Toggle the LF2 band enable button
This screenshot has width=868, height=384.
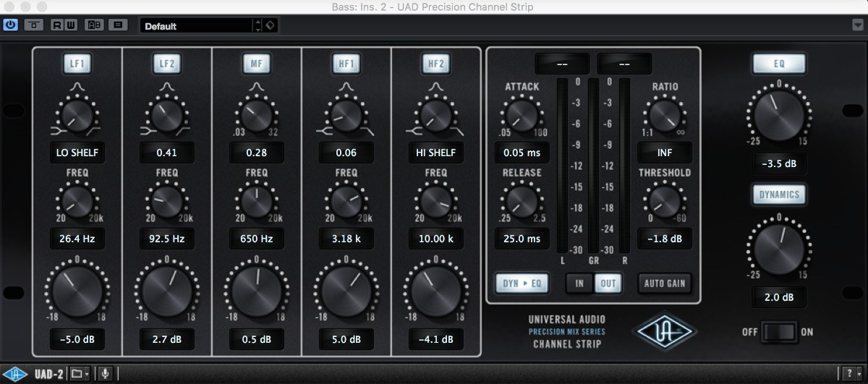167,64
